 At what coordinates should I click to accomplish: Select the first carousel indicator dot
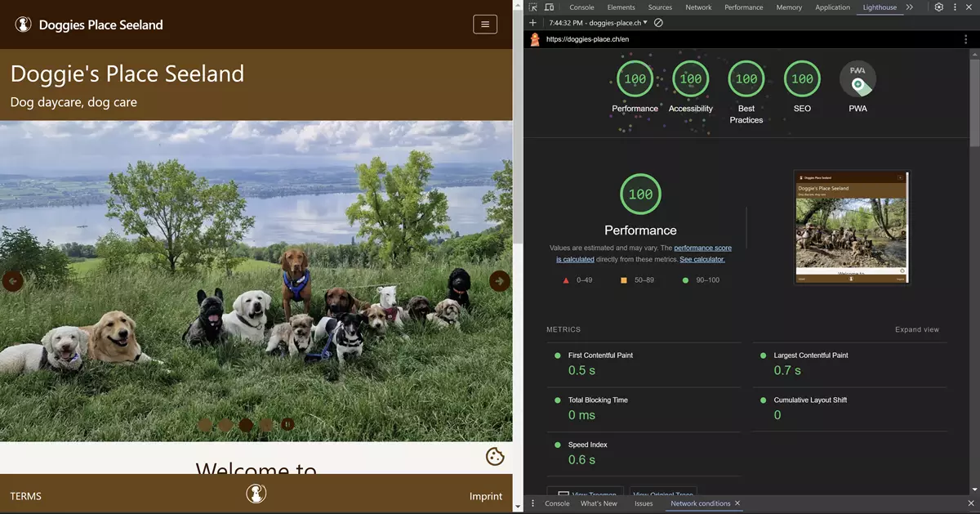tap(205, 425)
